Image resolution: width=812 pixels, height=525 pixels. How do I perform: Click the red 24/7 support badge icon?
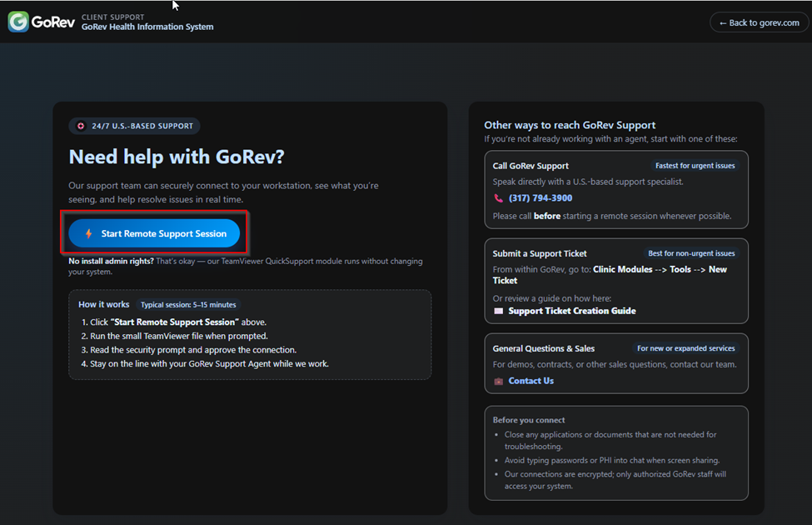click(x=81, y=126)
